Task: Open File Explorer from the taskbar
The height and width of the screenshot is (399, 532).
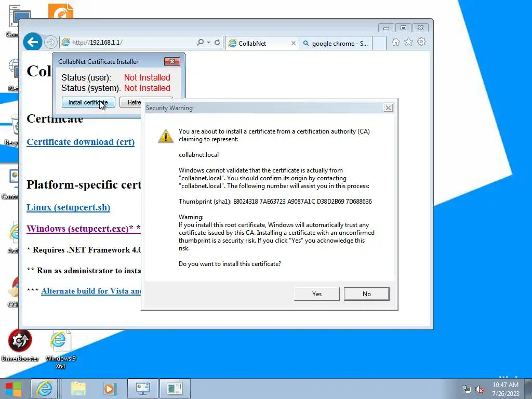Action: click(x=78, y=389)
